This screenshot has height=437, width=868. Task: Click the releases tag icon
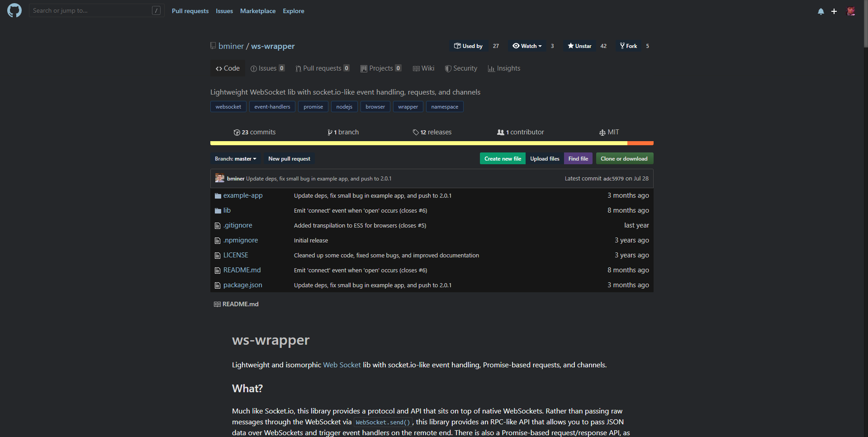coord(416,132)
